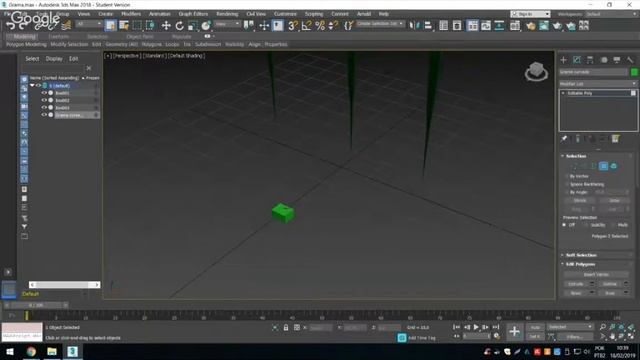The image size is (640, 360).
Task: Open the Modify panel icon
Action: coord(577,60)
